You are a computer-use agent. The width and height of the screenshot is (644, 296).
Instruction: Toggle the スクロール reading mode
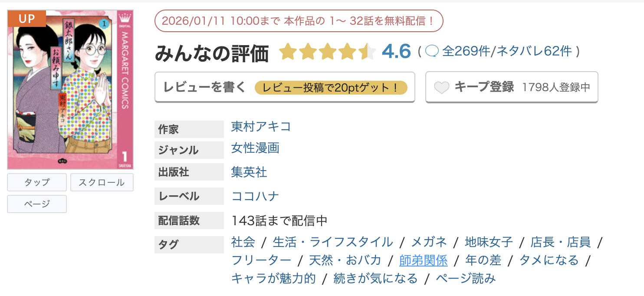coord(102,182)
